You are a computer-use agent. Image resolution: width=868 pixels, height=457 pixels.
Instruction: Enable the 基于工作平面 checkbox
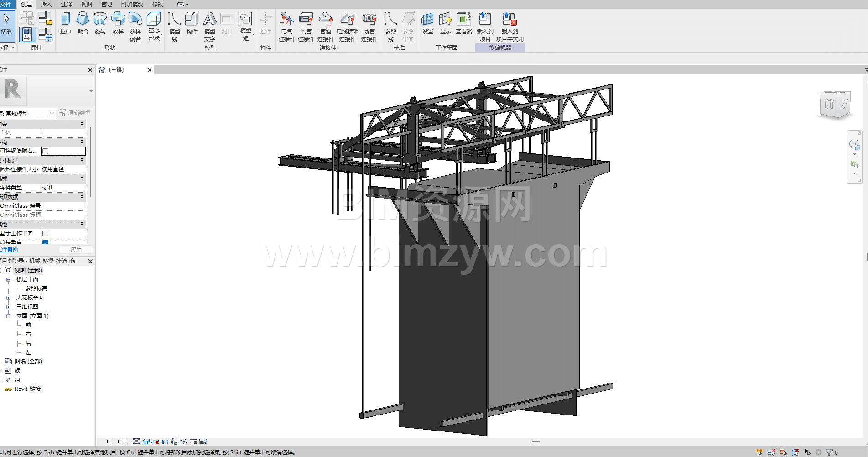(x=46, y=233)
